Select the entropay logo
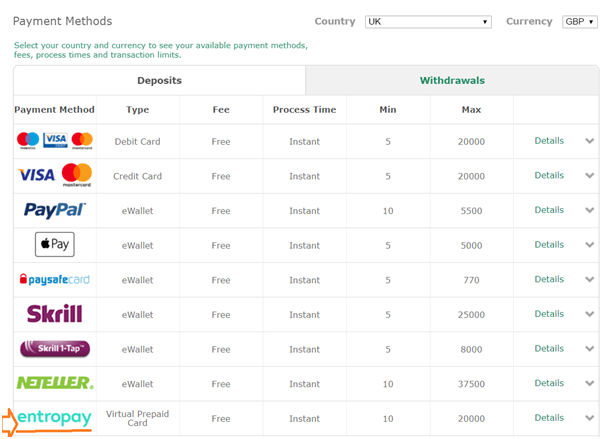The width and height of the screenshot is (606, 439). [x=54, y=418]
